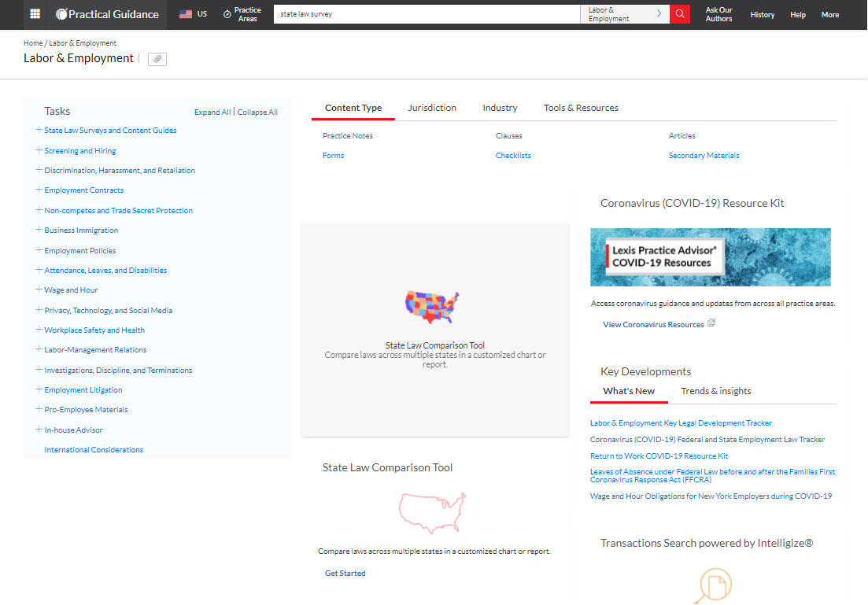This screenshot has width=868, height=605.
Task: Open the Clauses link
Action: (x=508, y=135)
